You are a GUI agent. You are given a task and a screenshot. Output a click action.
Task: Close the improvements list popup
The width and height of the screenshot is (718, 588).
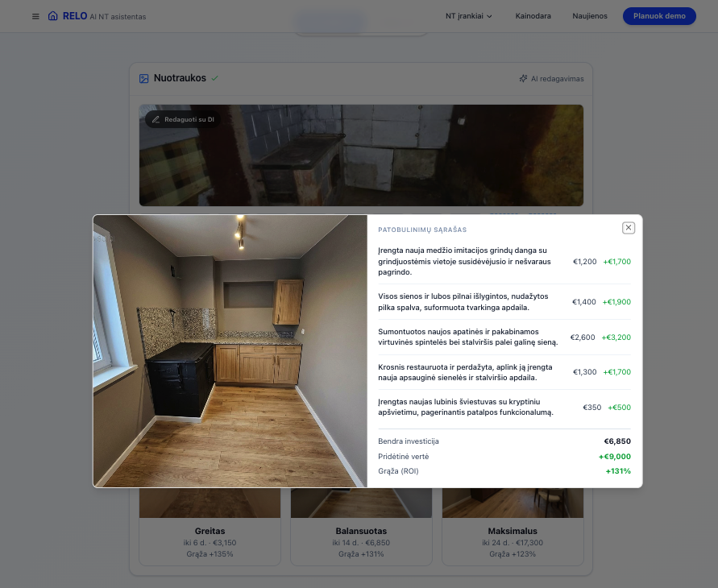629,228
